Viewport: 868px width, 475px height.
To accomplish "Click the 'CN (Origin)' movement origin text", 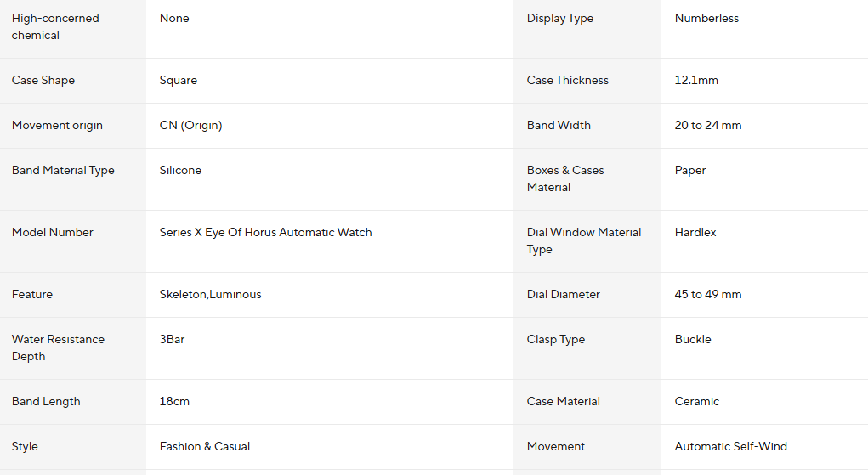I will (x=190, y=125).
